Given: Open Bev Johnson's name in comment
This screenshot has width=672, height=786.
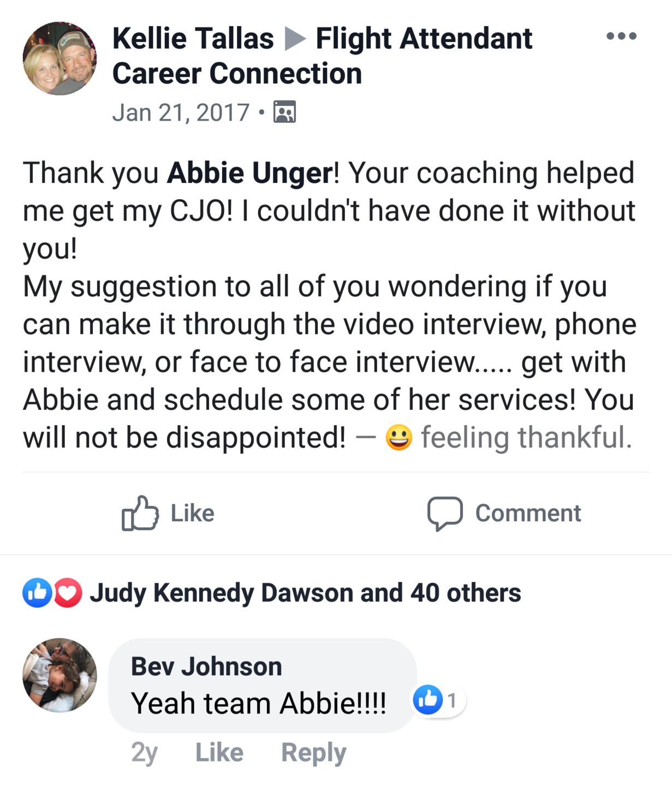Looking at the screenshot, I should tap(206, 666).
